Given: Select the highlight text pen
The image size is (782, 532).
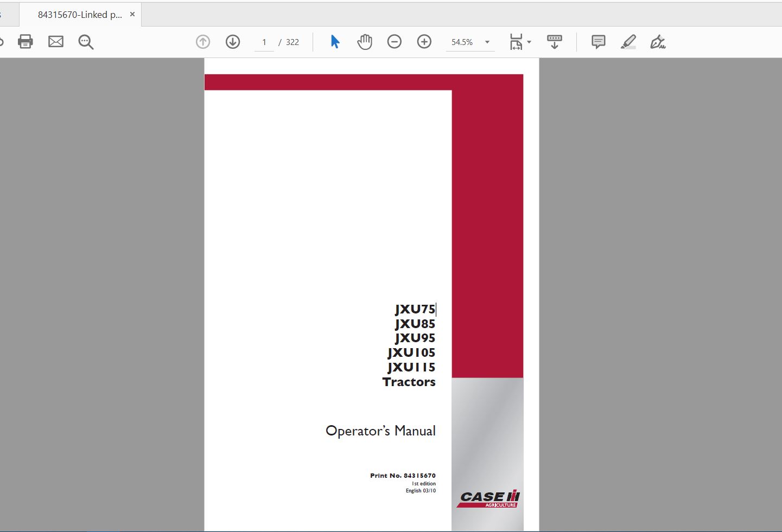Looking at the screenshot, I should 628,42.
